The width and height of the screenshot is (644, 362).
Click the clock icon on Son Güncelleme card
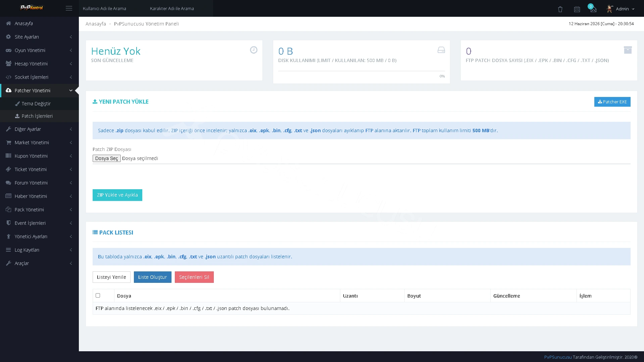(254, 50)
